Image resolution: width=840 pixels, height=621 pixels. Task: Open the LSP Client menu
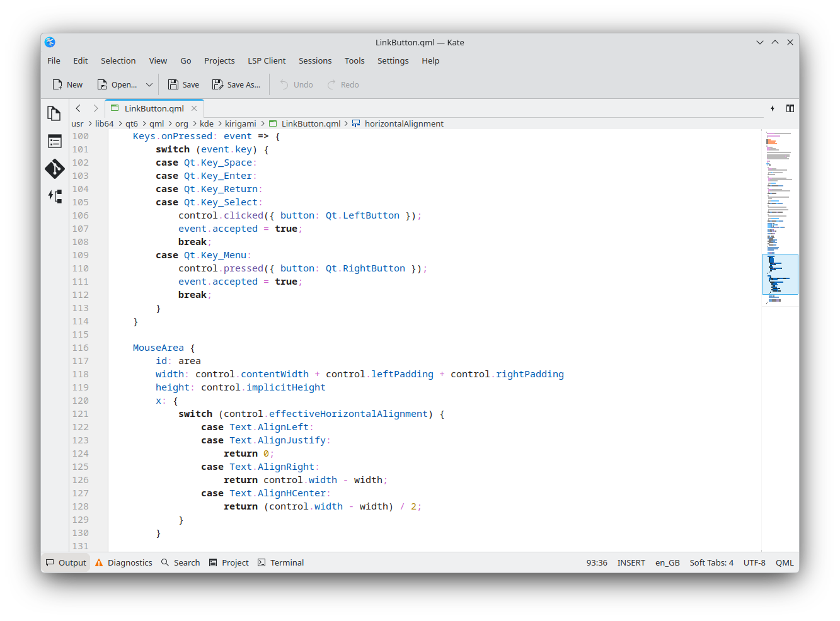[267, 60]
